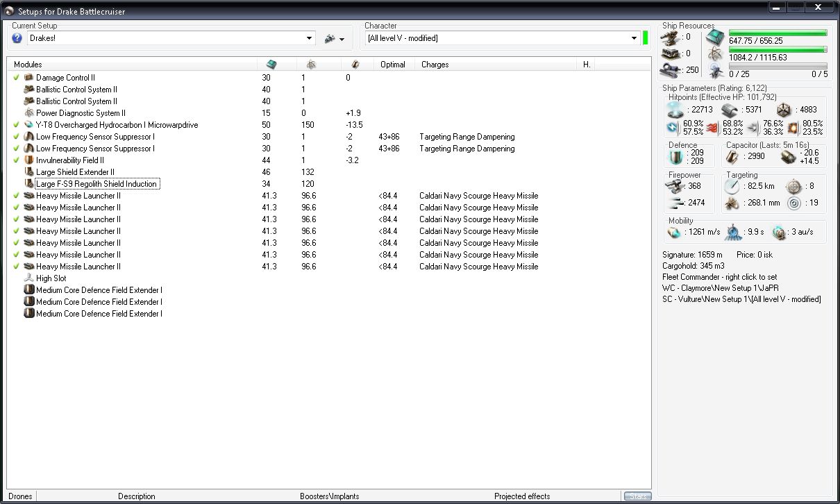Open the Boosters\Implants tab
840x504 pixels.
pyautogui.click(x=330, y=496)
